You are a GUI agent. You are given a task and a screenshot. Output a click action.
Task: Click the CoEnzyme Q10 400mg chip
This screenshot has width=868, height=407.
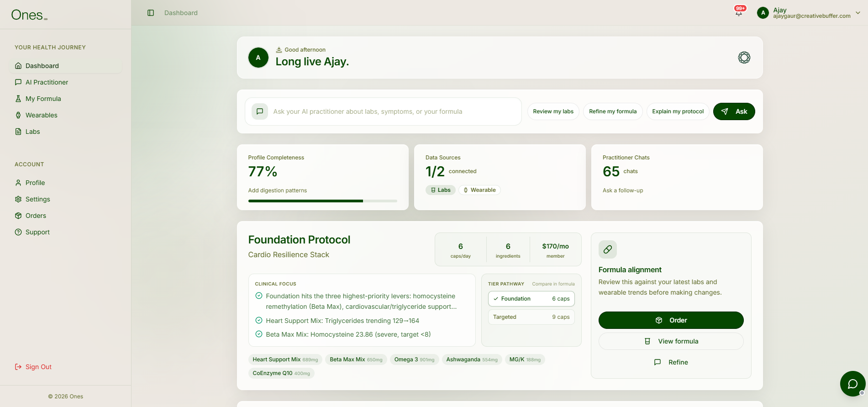click(x=281, y=373)
